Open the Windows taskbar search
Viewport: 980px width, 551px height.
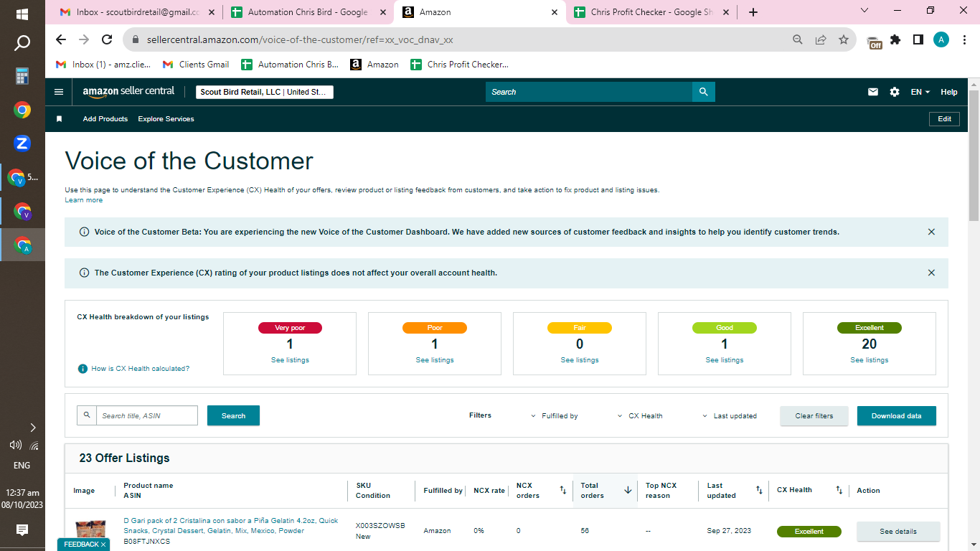point(22,43)
